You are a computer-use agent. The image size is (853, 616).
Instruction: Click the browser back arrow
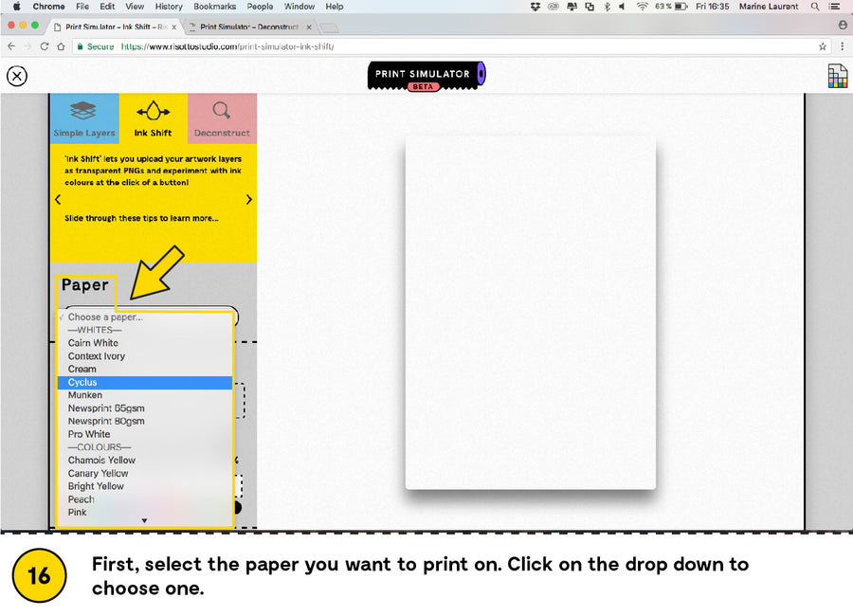coord(11,45)
